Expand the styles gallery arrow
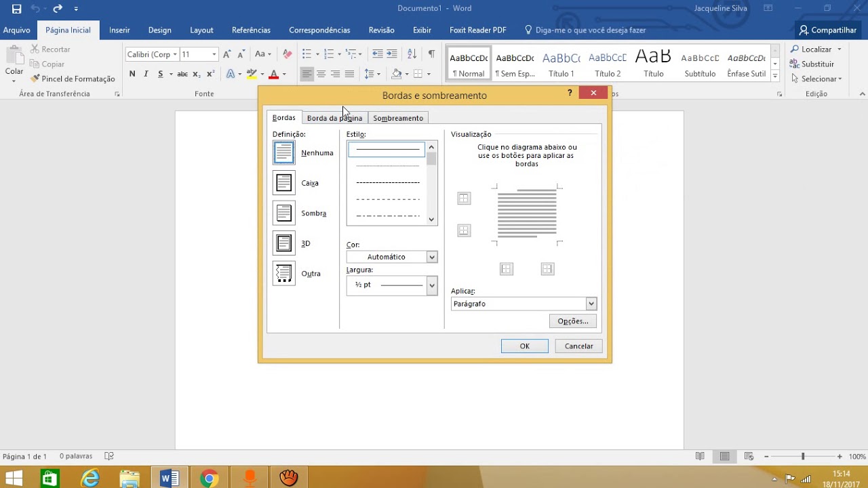This screenshot has height=488, width=868. pyautogui.click(x=775, y=77)
